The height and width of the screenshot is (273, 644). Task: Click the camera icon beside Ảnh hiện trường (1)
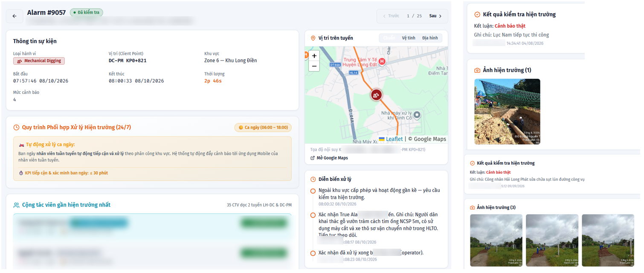tap(477, 70)
